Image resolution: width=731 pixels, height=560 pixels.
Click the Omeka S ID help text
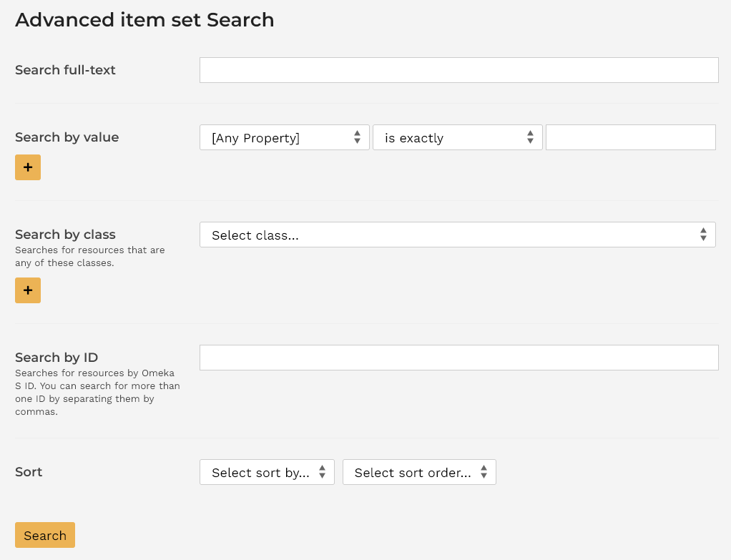(x=97, y=392)
